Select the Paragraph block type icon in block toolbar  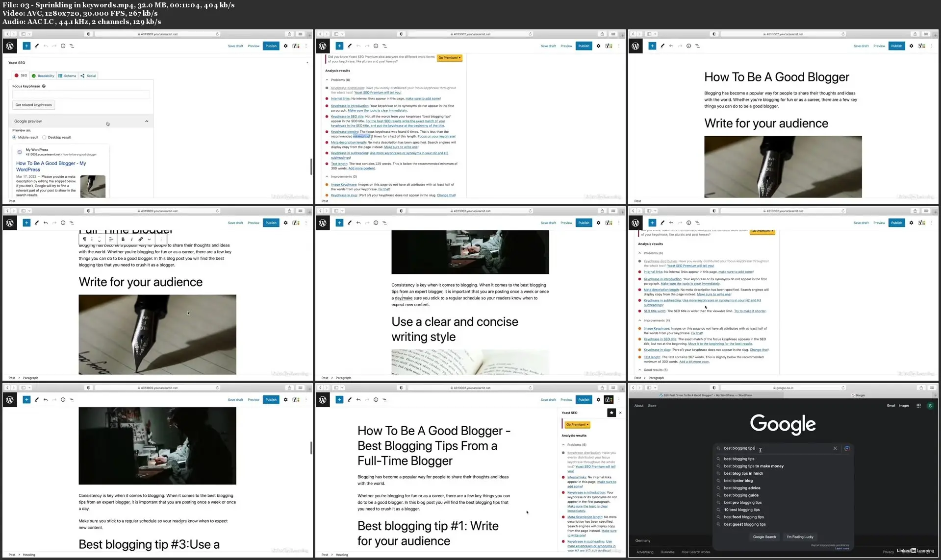pyautogui.click(x=85, y=240)
